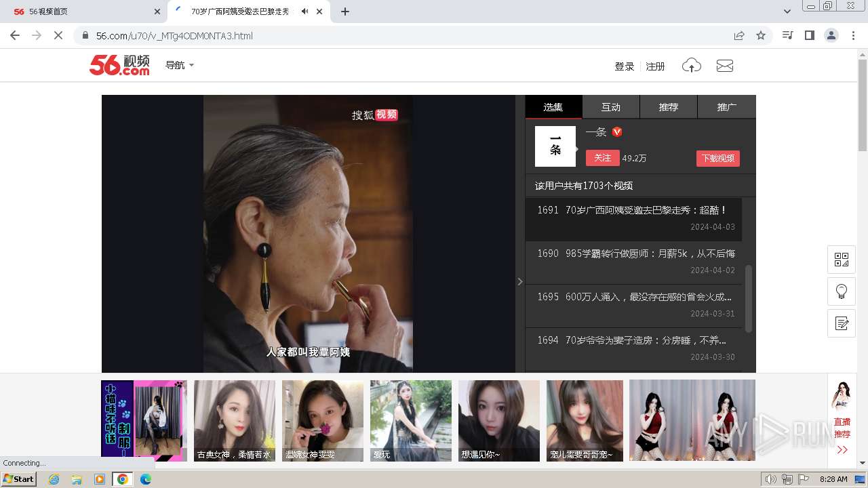Viewport: 868px width, 488px height.
Task: Switch to the 互动 tab
Action: coord(611,107)
